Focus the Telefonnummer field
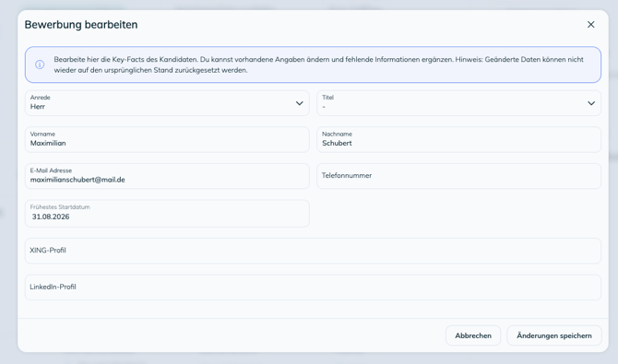The height and width of the screenshot is (364, 618). [x=458, y=176]
